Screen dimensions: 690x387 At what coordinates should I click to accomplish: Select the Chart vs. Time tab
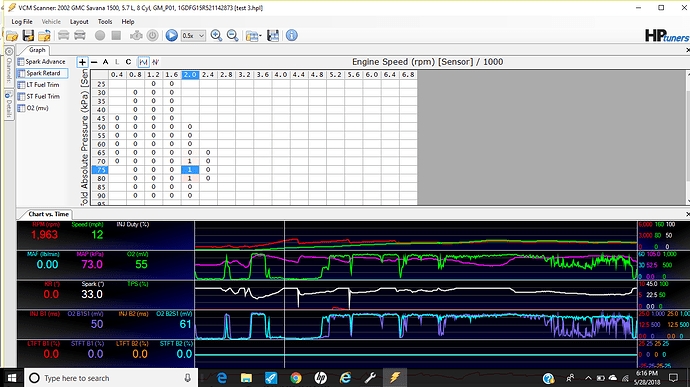(x=48, y=214)
